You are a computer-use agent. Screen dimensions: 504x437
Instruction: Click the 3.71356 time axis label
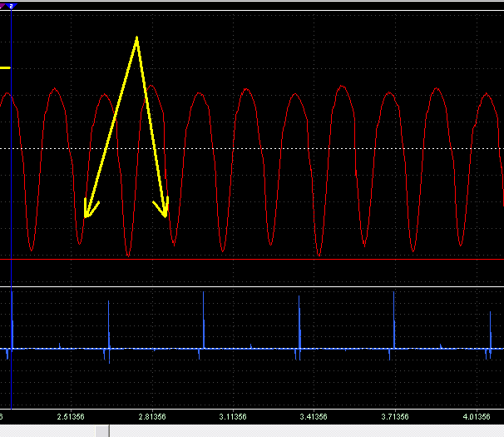coord(395,417)
